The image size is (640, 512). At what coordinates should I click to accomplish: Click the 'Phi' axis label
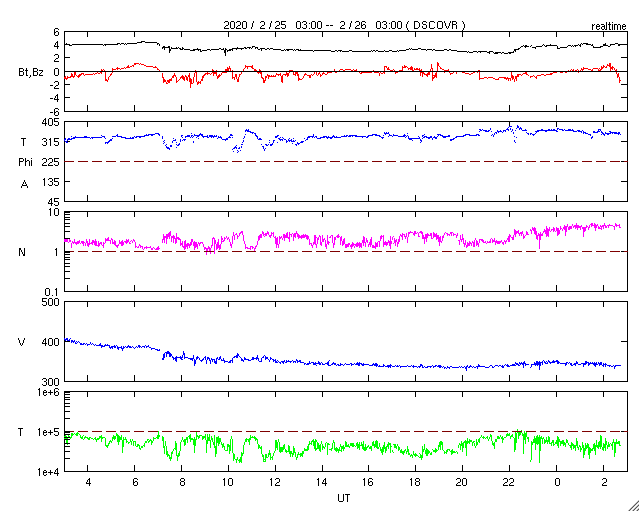(x=25, y=161)
